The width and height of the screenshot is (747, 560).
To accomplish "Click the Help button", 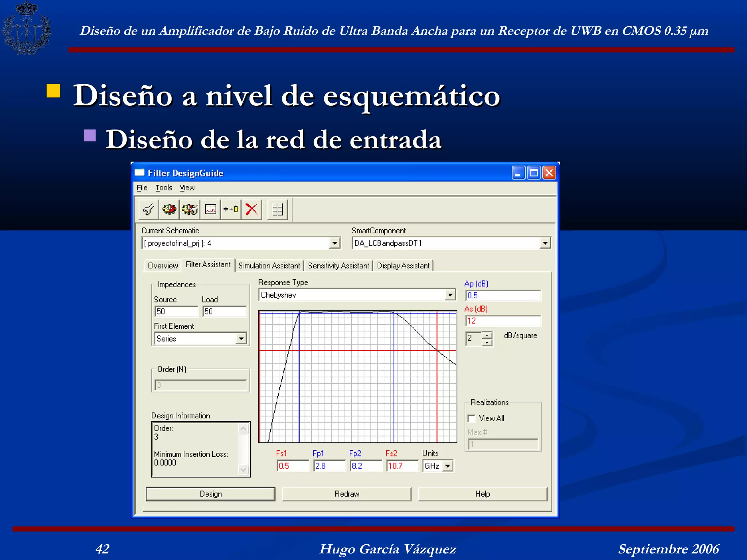I will pos(483,494).
